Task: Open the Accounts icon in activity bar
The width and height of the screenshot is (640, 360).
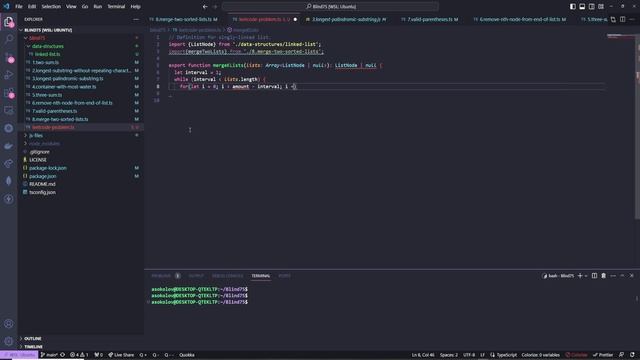Action: (9, 324)
